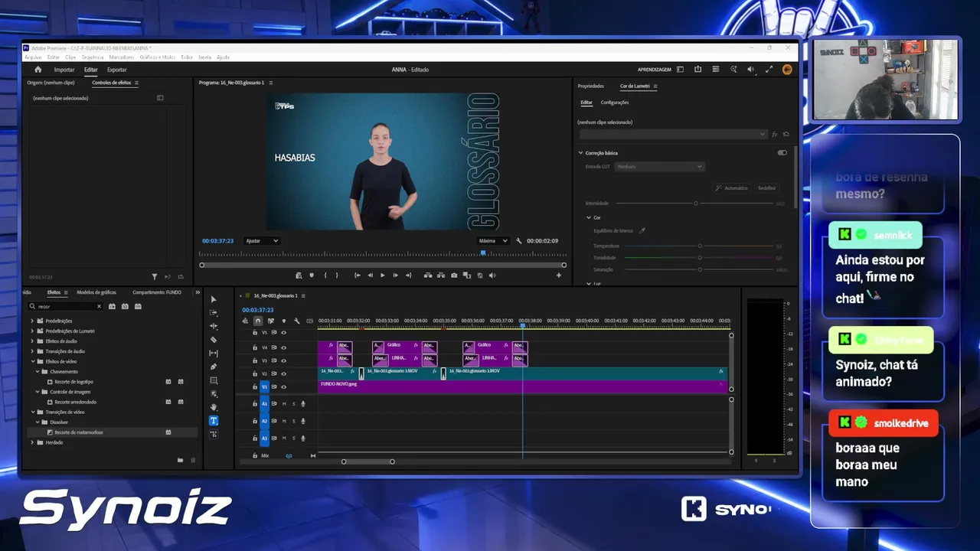Toggle lock on track V2
The width and height of the screenshot is (980, 551).
[x=255, y=373]
